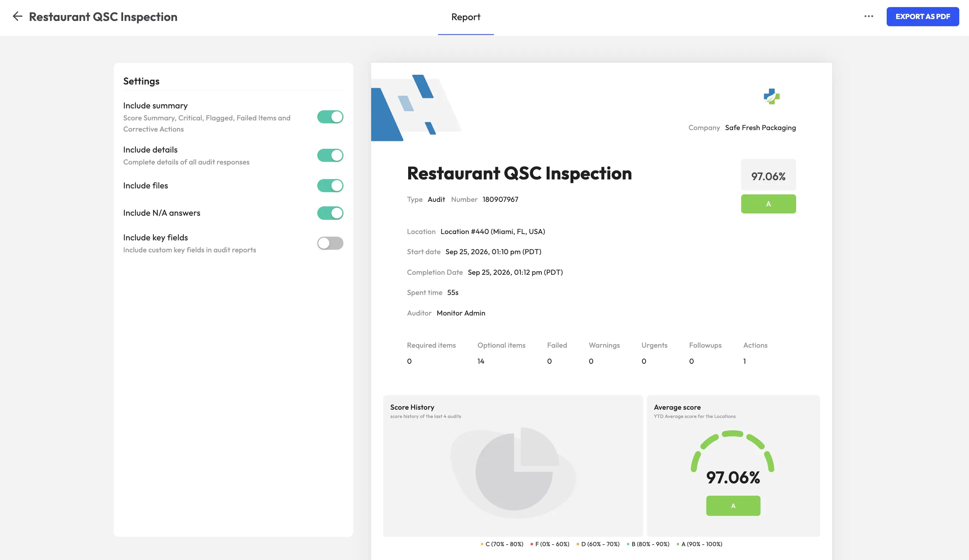Switch to the Report tab

466,17
